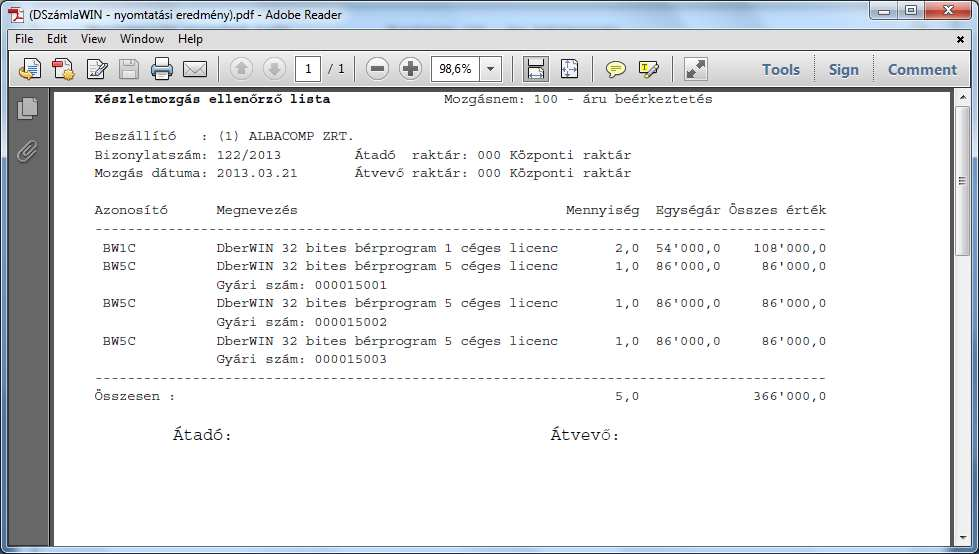This screenshot has height=554, width=979.
Task: Click 'Összesen :' total label
Action: [x=135, y=396]
